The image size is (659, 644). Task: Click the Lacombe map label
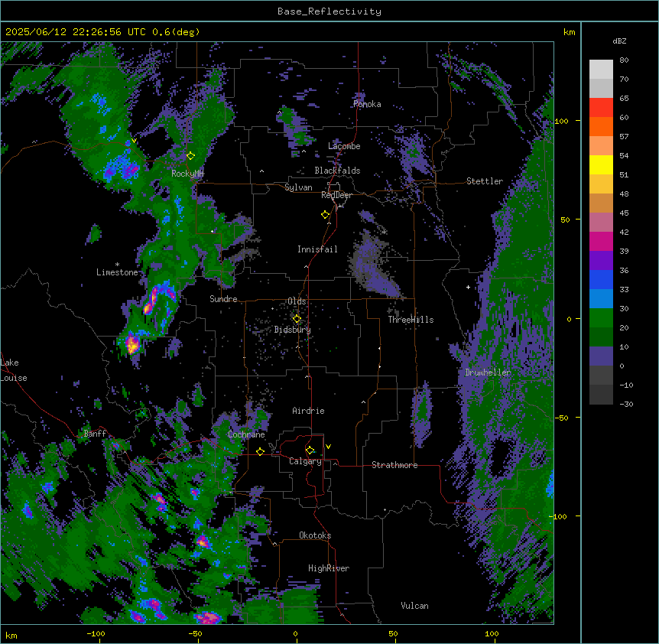point(344,146)
